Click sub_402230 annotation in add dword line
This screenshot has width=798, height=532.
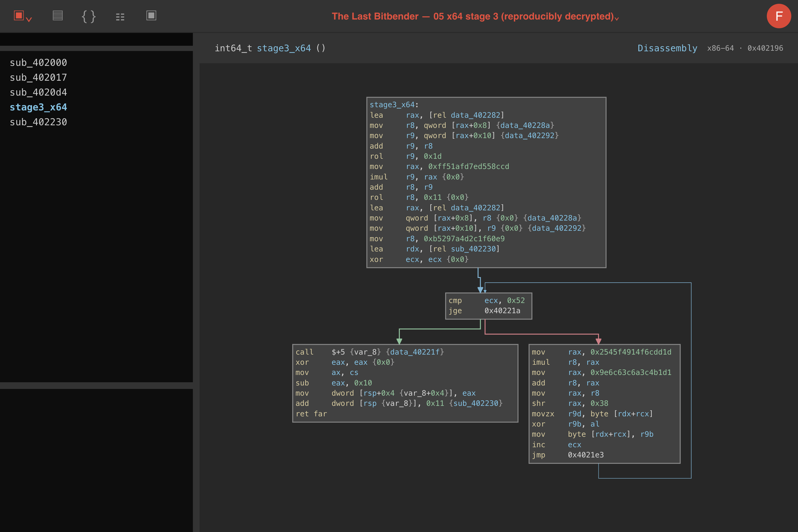click(x=476, y=403)
